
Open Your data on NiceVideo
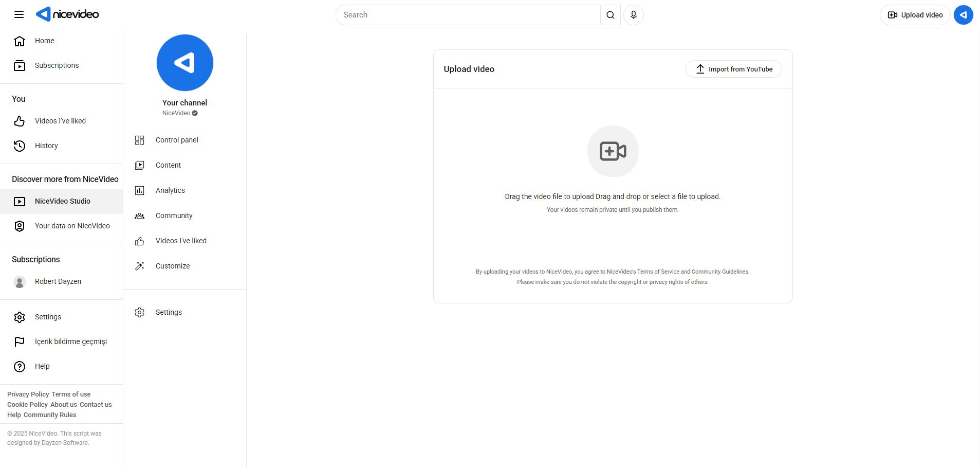tap(62, 226)
